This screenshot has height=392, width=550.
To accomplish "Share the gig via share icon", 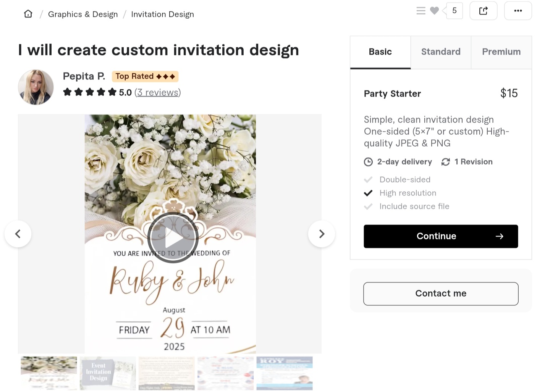I will pyautogui.click(x=483, y=11).
